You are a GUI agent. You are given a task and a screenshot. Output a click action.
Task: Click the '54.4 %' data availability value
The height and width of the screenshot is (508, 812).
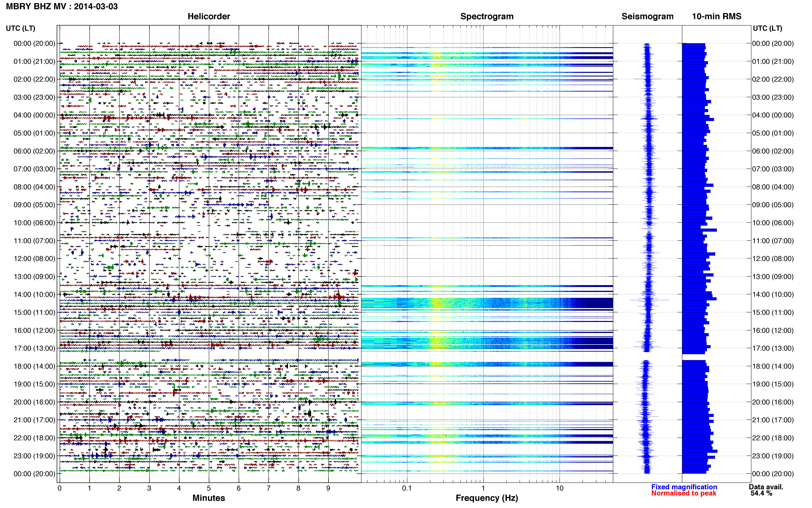[762, 493]
